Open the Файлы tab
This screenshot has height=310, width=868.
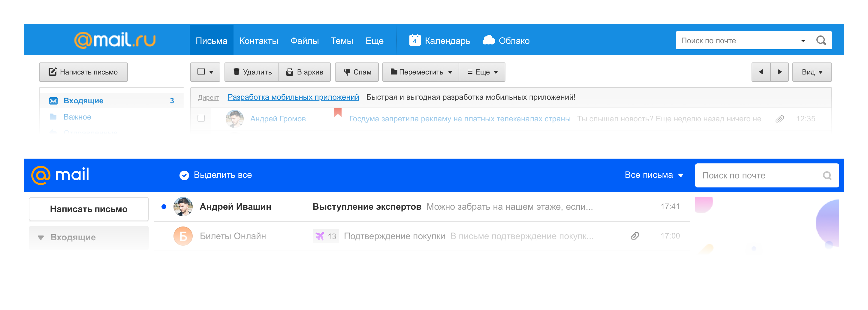[304, 41]
